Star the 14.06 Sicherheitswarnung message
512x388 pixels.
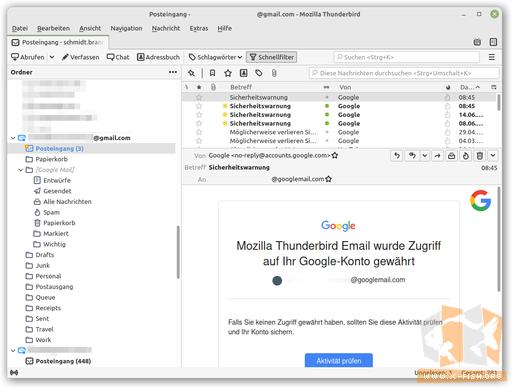coord(199,115)
